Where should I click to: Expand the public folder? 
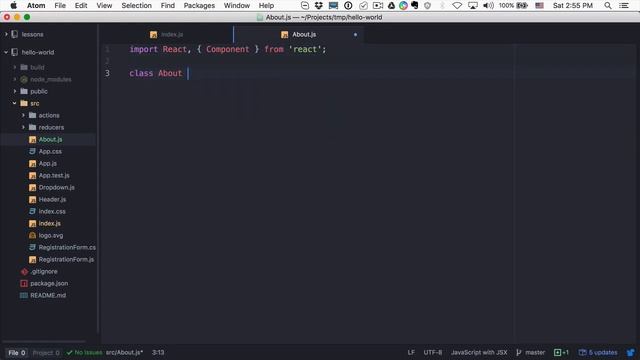15,91
